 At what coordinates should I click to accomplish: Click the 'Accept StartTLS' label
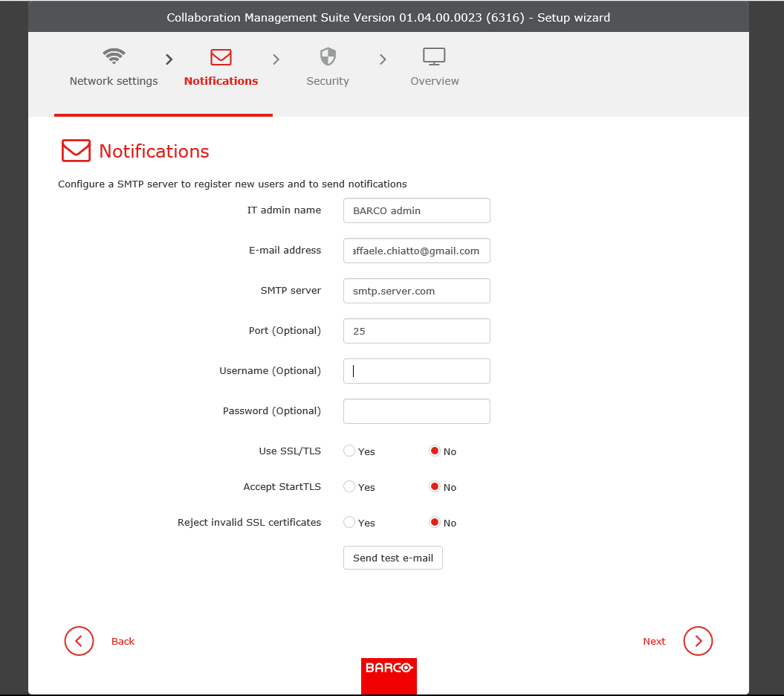pyautogui.click(x=282, y=486)
